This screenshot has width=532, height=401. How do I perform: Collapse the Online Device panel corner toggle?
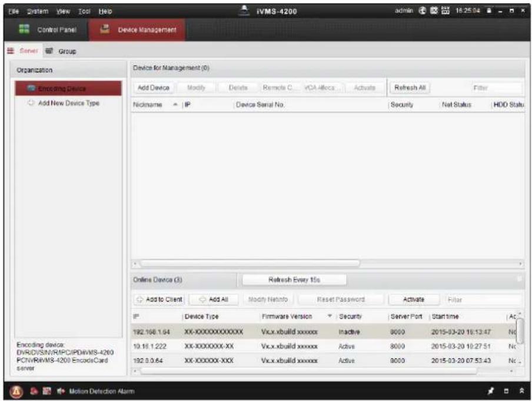coord(519,279)
